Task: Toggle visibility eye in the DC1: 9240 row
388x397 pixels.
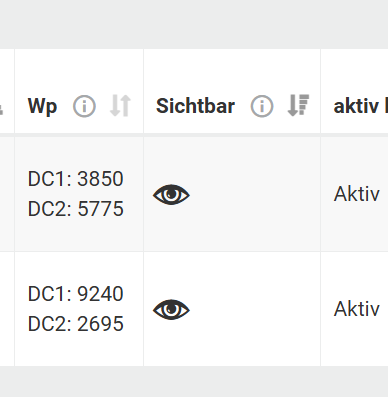Action: (171, 310)
